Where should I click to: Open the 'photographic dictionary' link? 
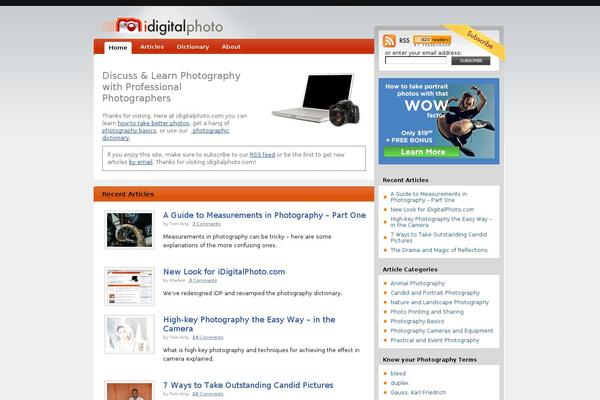click(x=166, y=134)
